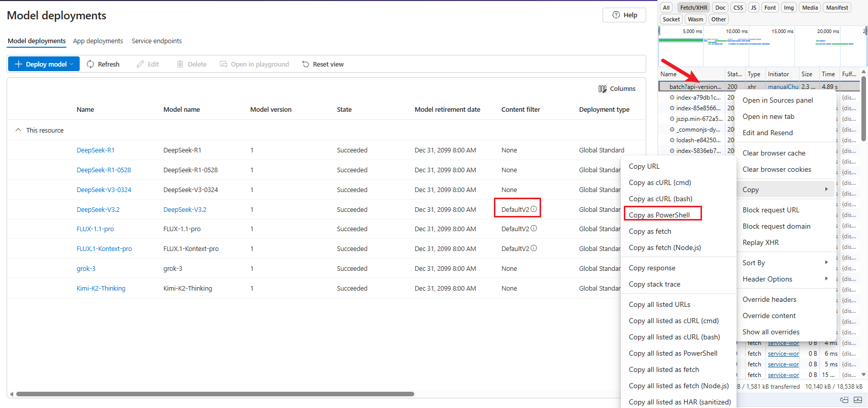This screenshot has width=868, height=408.
Task: Enable the JS request type filter
Action: (x=753, y=8)
